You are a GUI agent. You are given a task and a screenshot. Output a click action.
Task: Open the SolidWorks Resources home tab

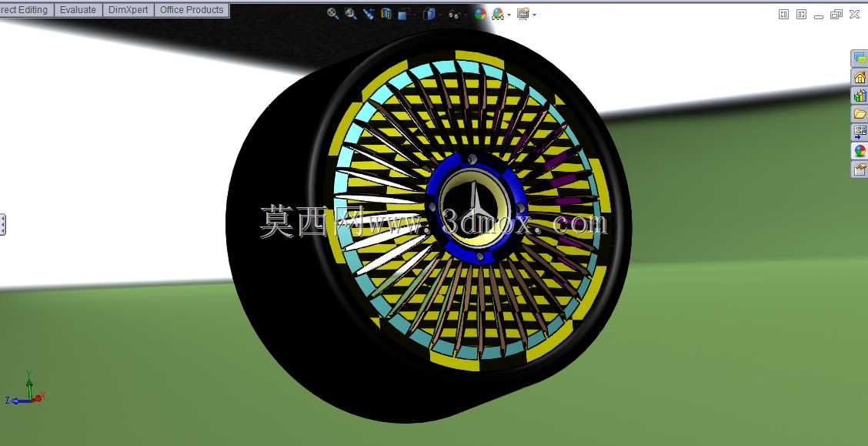click(x=859, y=77)
